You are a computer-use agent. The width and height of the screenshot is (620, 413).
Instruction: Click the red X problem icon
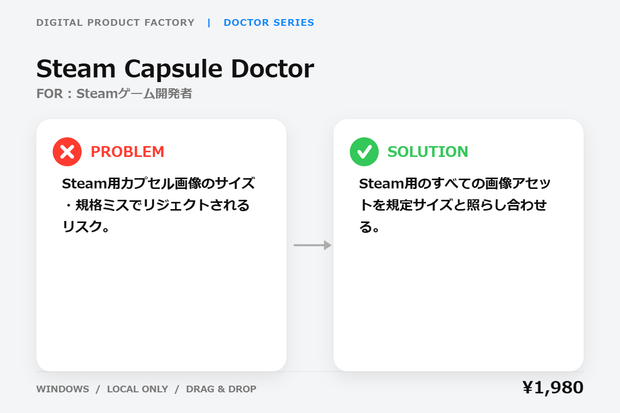[67, 152]
